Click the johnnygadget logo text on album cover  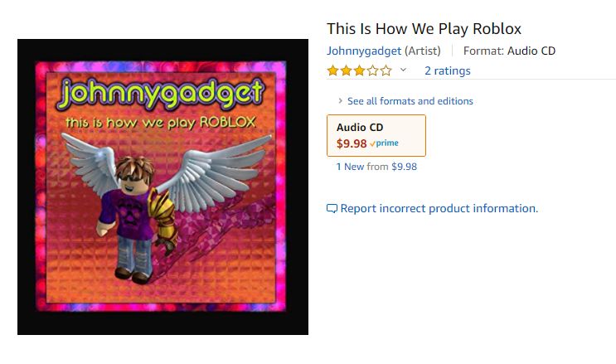point(161,93)
